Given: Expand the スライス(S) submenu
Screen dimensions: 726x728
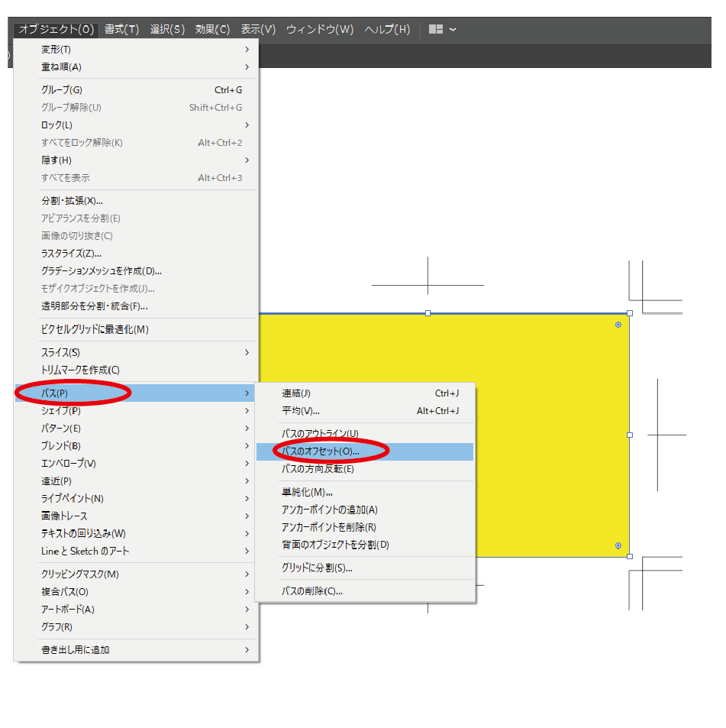Looking at the screenshot, I should pos(136,353).
